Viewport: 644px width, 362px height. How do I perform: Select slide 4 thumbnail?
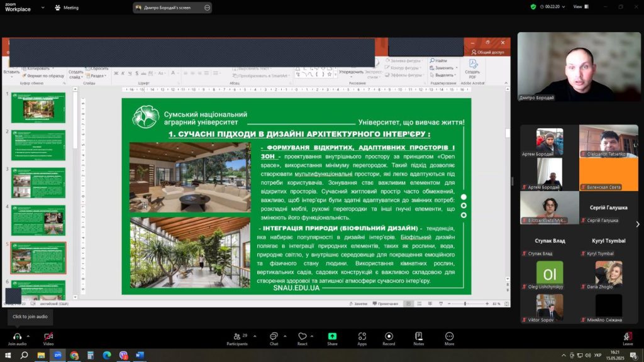(38, 221)
